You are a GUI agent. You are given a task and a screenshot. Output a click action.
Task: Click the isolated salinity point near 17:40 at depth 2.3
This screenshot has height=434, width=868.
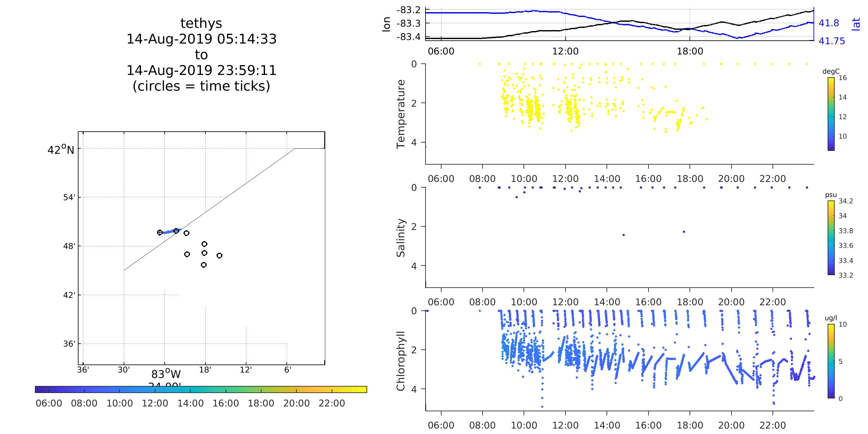coord(684,232)
